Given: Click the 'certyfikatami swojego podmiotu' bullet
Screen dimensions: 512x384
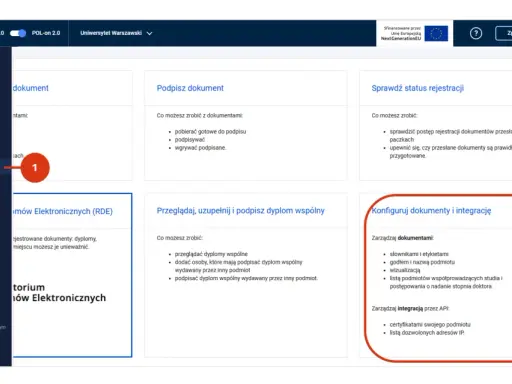Looking at the screenshot, I should pyautogui.click(x=430, y=324).
